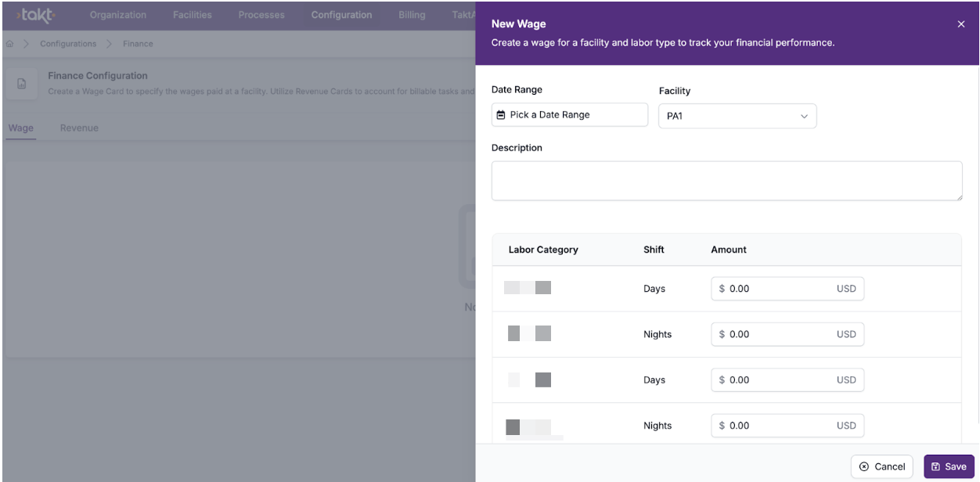Screen dimensions: 980x482
Task: Switch to the Revenue tab
Action: (79, 128)
